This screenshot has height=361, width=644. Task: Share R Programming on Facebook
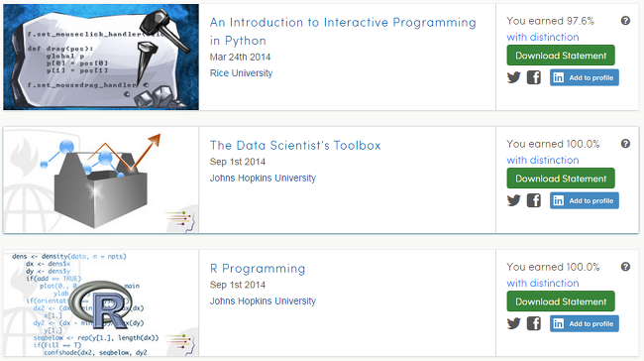[533, 323]
